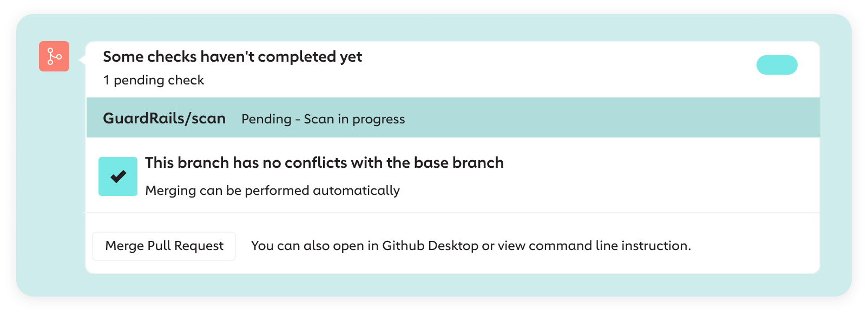The height and width of the screenshot is (315, 868).
Task: Toggle the teal checkbox beside no conflicts message
Action: pos(118,176)
